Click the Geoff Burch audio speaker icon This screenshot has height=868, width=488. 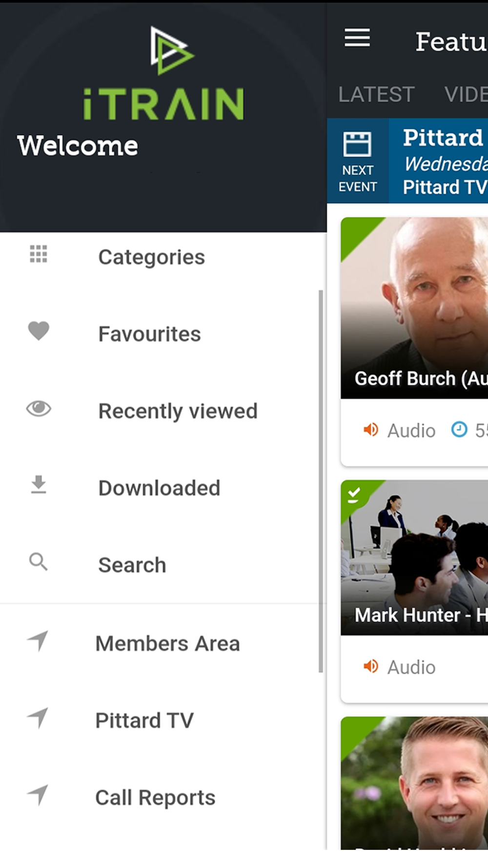pyautogui.click(x=371, y=430)
